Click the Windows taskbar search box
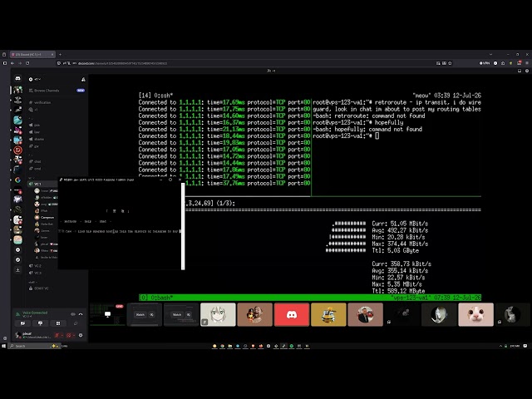The height and width of the screenshot is (399, 532). click(x=33, y=346)
